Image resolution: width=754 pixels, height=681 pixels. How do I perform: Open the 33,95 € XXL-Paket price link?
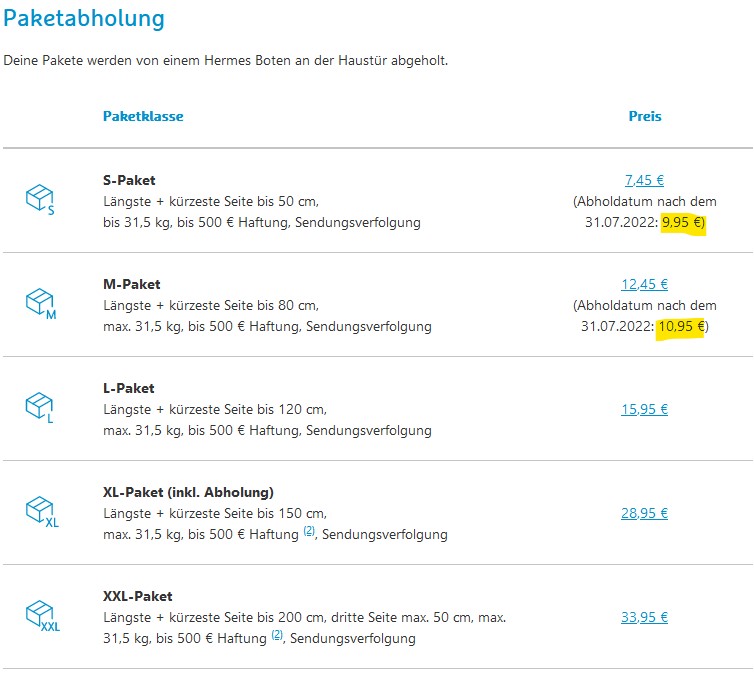(644, 617)
